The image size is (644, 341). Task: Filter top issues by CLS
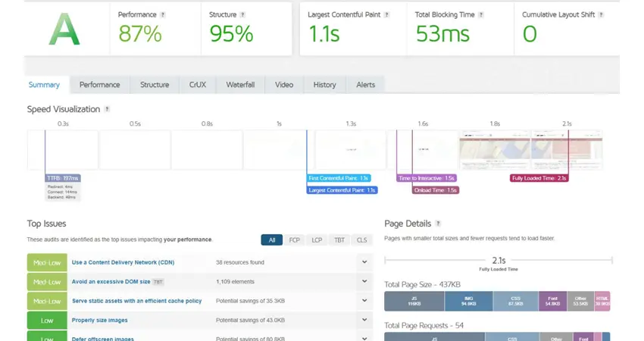[x=362, y=240]
